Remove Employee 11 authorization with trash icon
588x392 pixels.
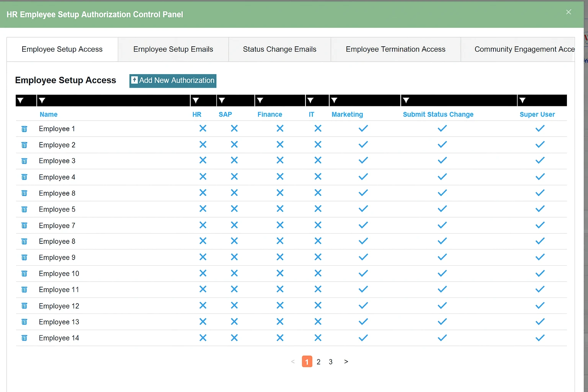click(24, 290)
